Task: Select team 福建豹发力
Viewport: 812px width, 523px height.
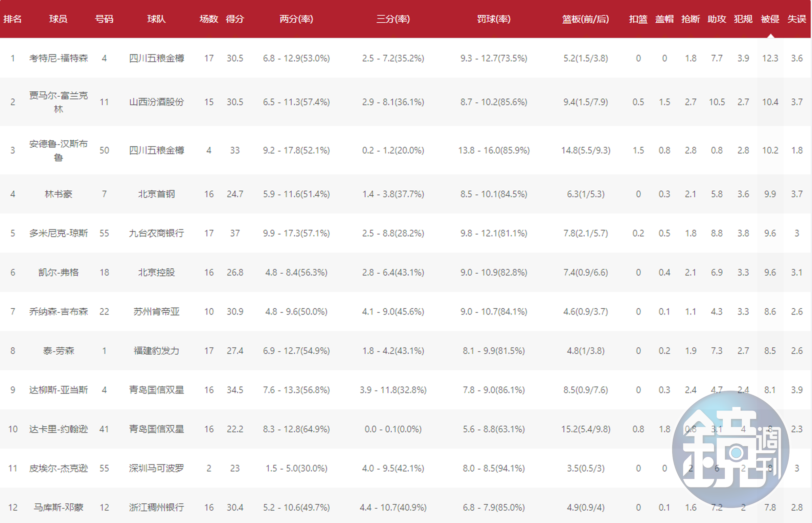Action: click(x=156, y=351)
